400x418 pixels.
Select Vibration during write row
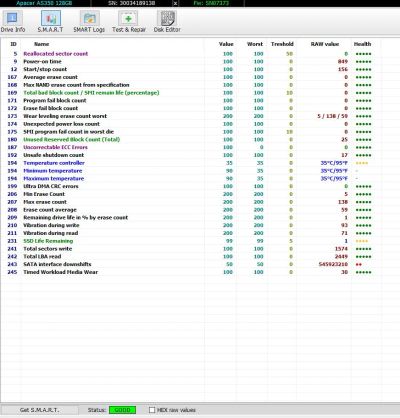tap(190, 225)
